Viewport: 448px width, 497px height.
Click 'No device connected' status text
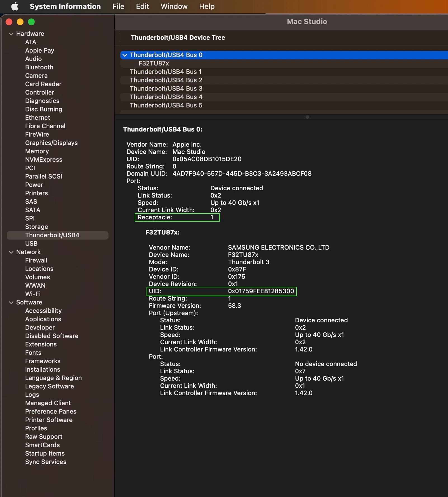click(x=326, y=364)
